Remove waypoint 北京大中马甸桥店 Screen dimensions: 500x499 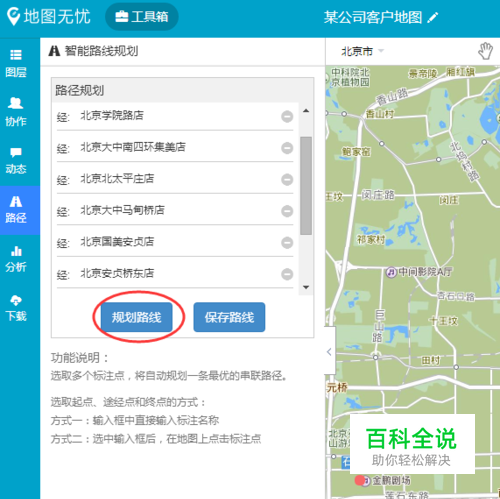coord(287,211)
